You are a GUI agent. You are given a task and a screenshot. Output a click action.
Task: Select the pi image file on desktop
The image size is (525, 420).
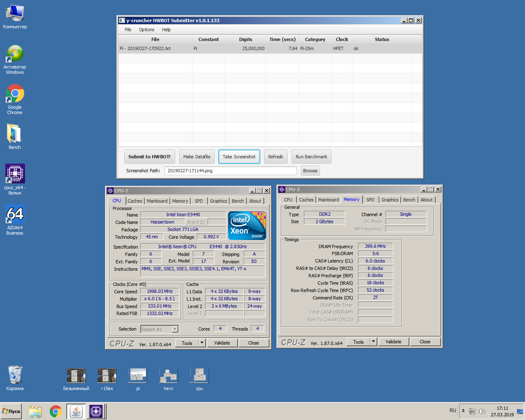tap(138, 379)
